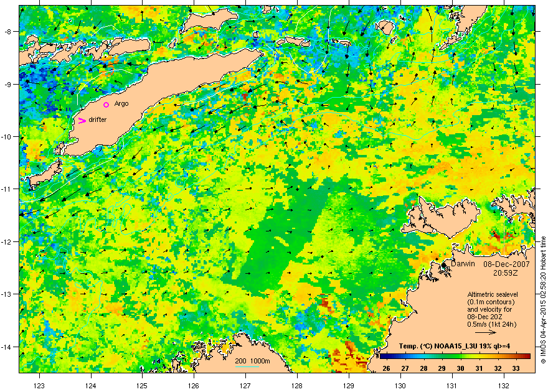
Task: Click the dark red end of colorbar
Action: coord(526,357)
